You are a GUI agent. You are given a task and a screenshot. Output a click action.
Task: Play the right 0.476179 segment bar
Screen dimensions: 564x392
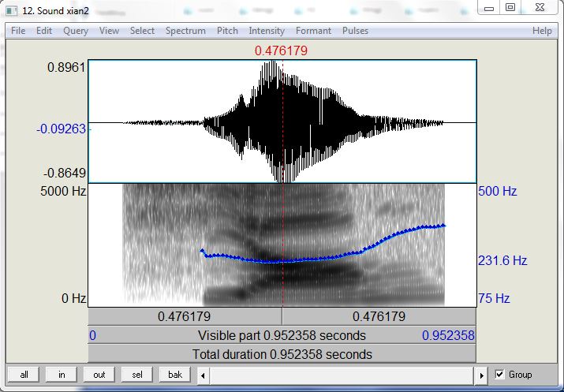click(x=379, y=316)
